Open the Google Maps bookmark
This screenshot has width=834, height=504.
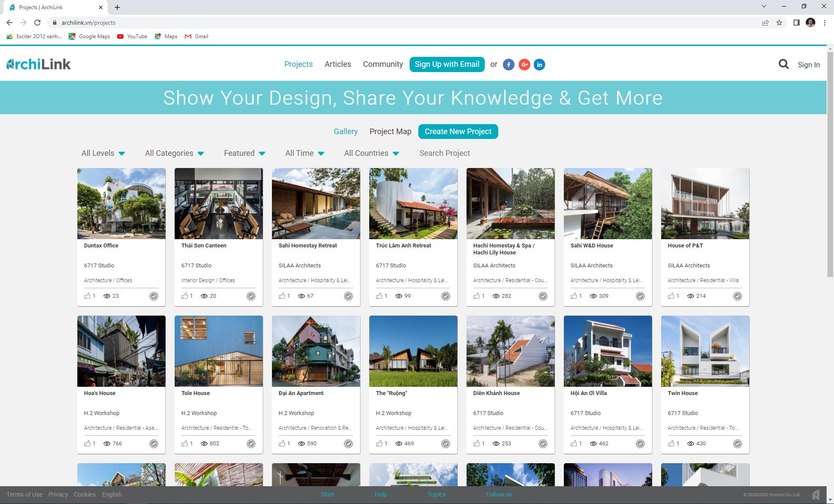[x=89, y=36]
